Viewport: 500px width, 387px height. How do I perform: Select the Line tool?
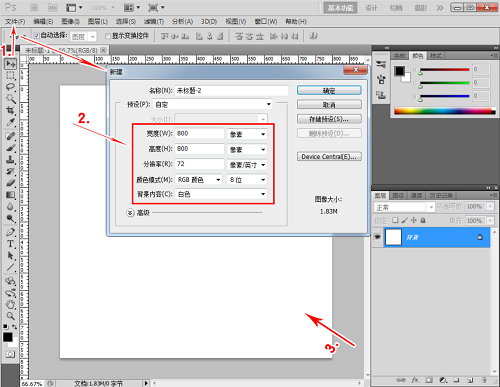click(10, 267)
